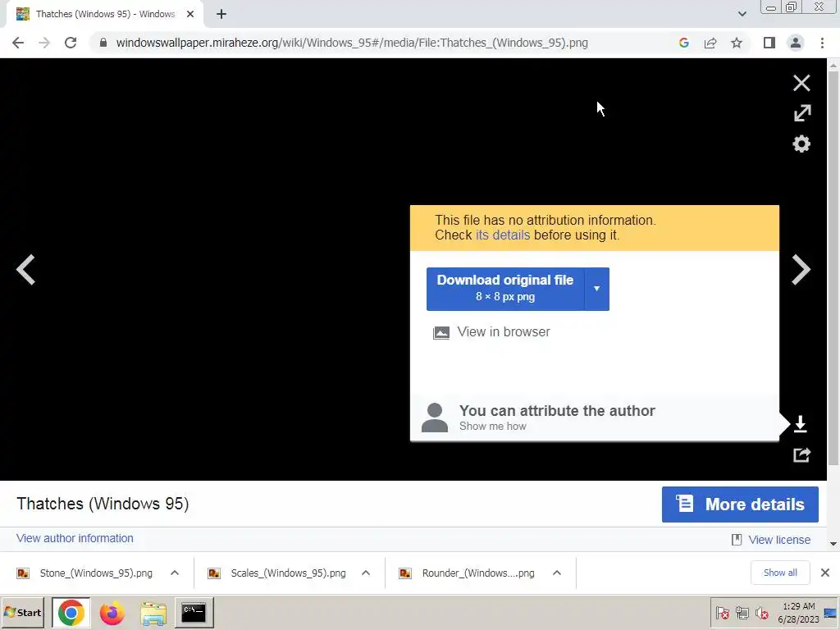The width and height of the screenshot is (840, 630).
Task: Close the downloads bar
Action: click(825, 573)
